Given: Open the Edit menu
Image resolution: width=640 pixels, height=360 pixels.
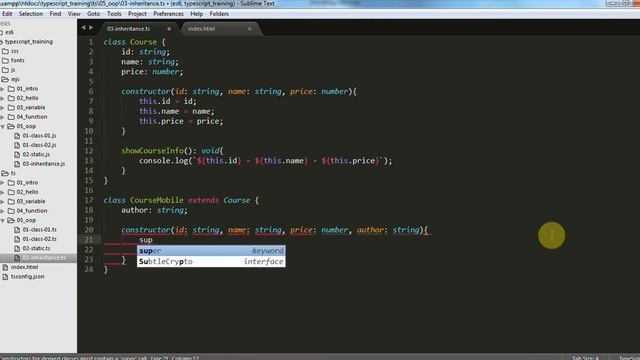Looking at the screenshot, I should (x=7, y=14).
